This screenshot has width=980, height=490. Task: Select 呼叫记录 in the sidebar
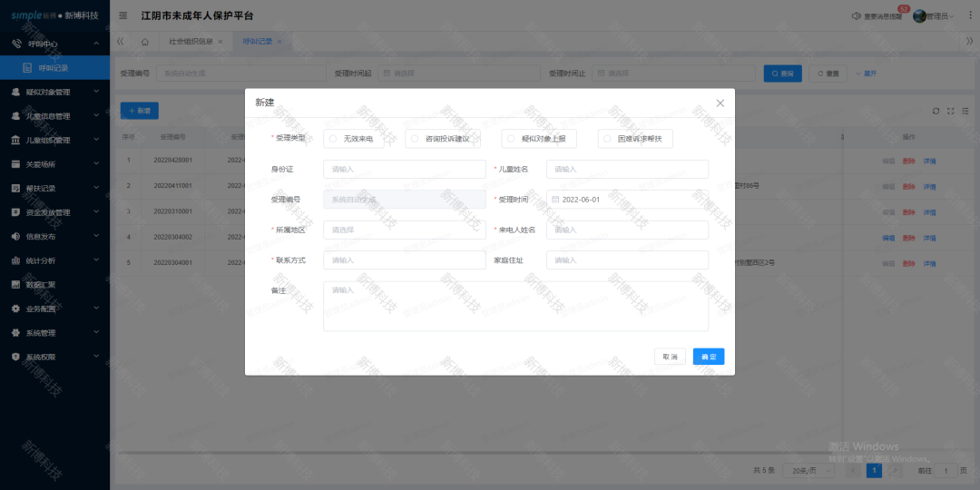54,68
